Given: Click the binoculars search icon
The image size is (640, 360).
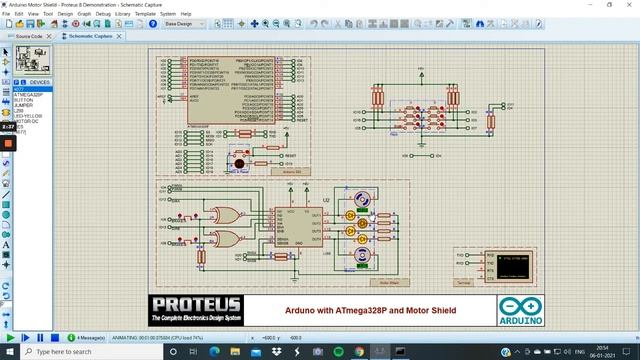Looking at the screenshot, I should point(480,24).
